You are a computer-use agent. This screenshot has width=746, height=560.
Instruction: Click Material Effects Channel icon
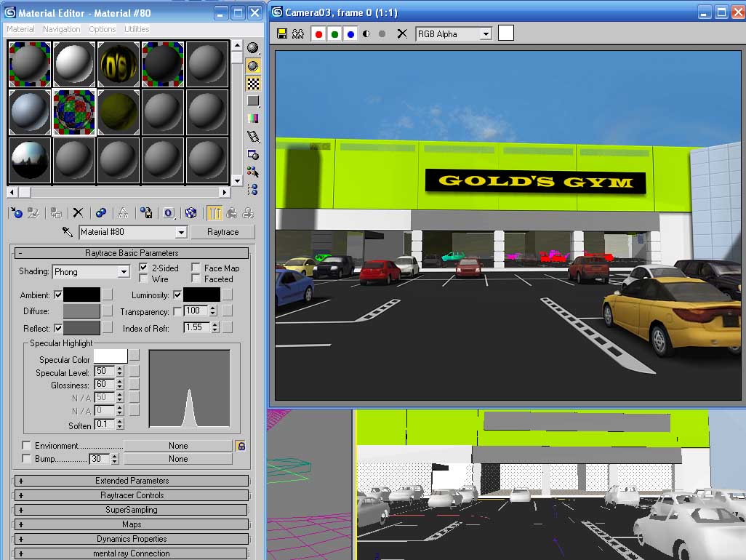[169, 213]
